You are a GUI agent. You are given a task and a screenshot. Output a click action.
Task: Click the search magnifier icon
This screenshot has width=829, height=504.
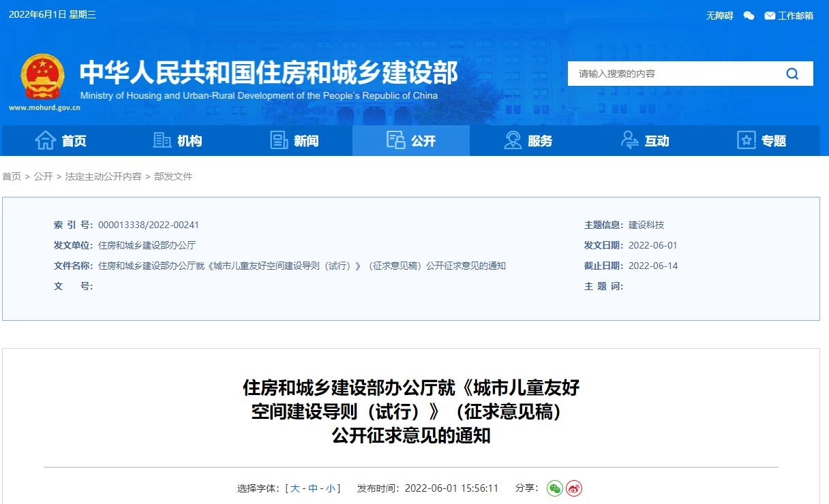click(x=792, y=74)
